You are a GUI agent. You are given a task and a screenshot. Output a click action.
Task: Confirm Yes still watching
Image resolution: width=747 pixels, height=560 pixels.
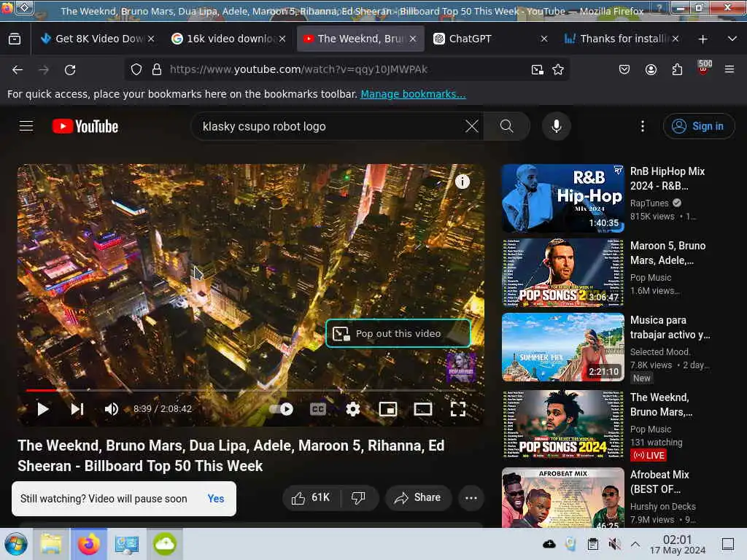tap(216, 499)
